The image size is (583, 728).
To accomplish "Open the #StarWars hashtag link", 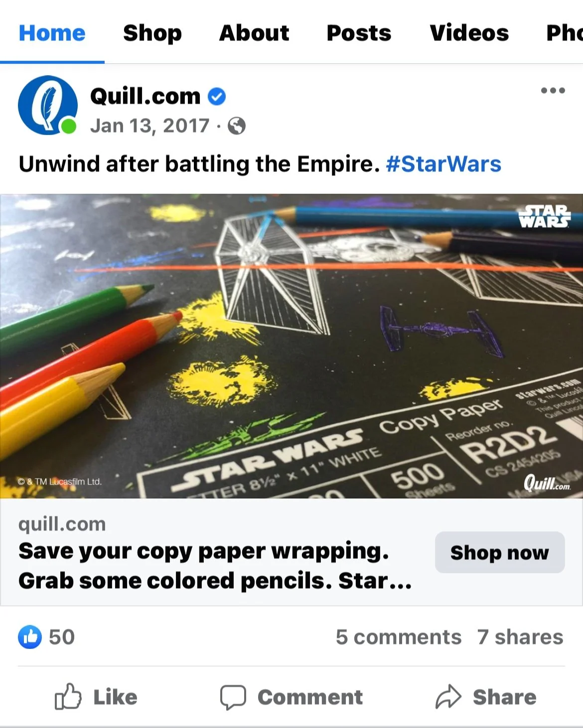I will click(443, 164).
